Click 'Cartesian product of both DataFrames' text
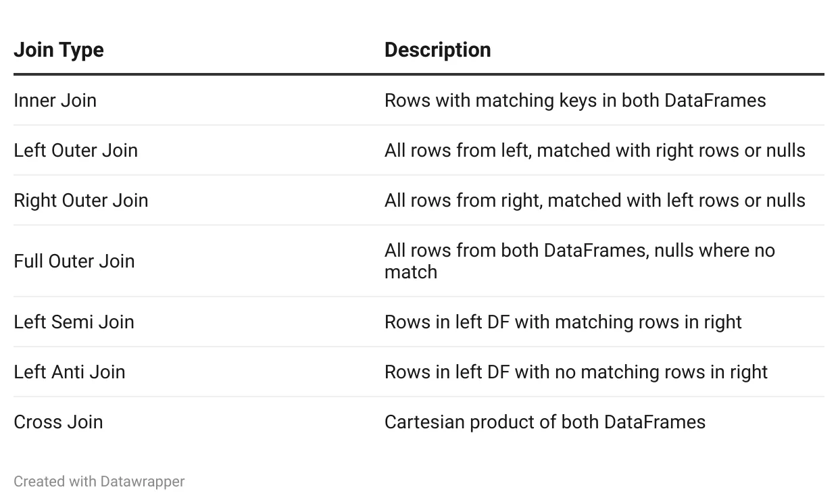The width and height of the screenshot is (838, 504). [x=545, y=422]
